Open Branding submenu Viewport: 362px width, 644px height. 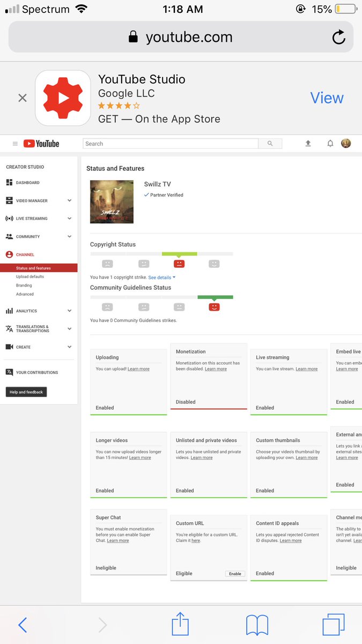[x=24, y=286]
